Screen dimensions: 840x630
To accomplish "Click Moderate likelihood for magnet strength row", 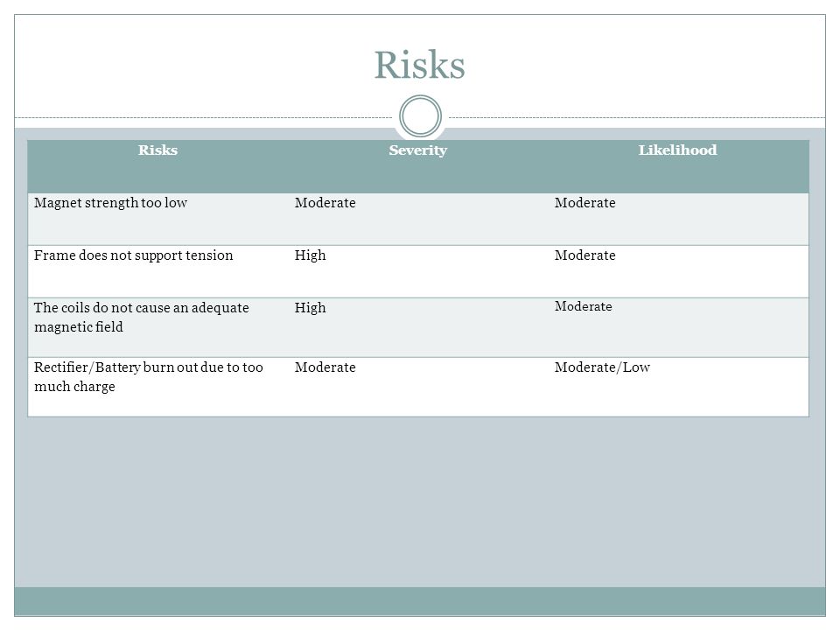I will point(584,203).
